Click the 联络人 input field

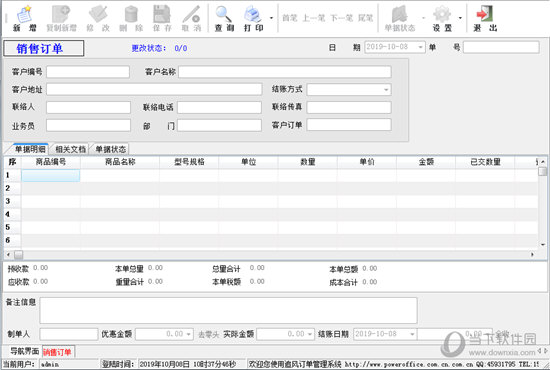point(88,107)
